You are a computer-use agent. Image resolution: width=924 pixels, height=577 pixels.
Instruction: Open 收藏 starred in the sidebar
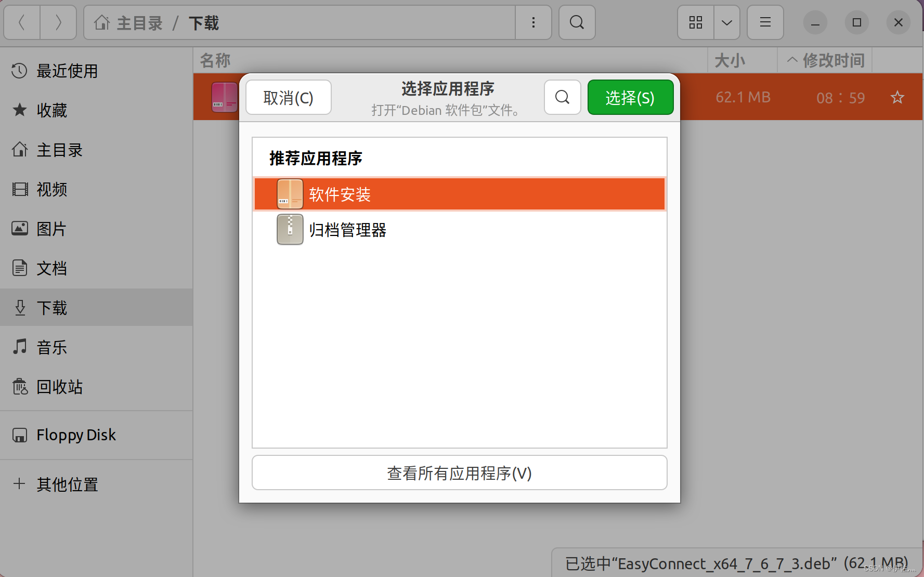(97, 110)
